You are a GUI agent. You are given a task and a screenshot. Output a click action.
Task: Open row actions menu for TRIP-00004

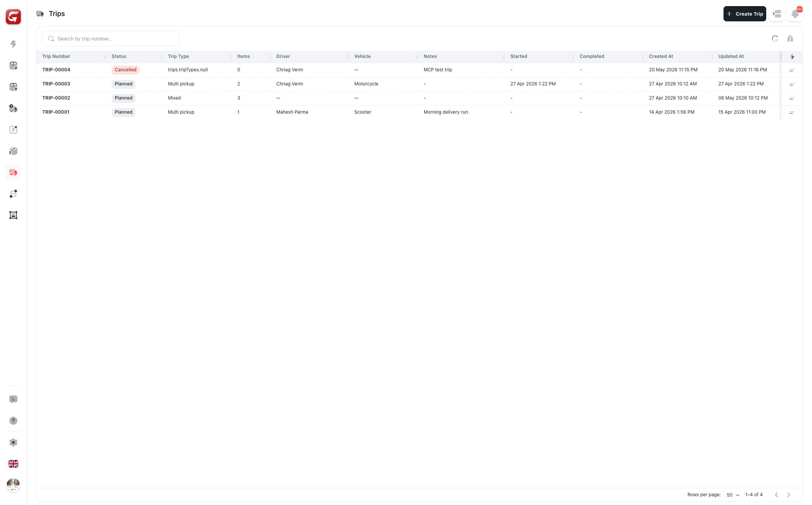pos(792,70)
